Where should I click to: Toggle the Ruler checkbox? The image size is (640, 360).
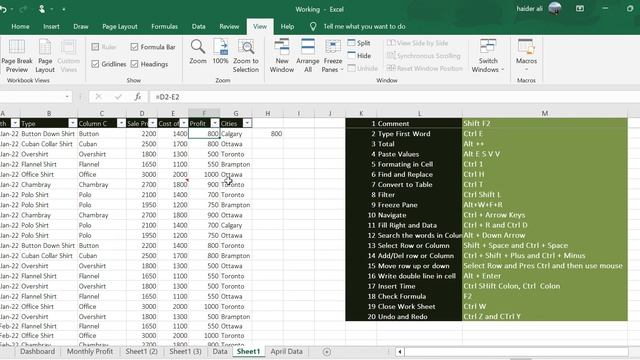(x=95, y=47)
